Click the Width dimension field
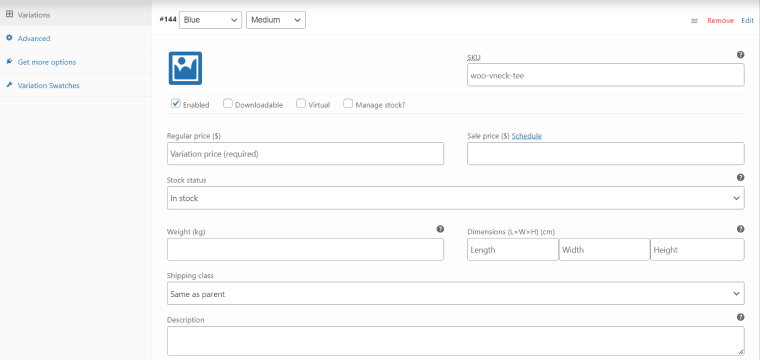This screenshot has height=360, width=760. pos(604,250)
